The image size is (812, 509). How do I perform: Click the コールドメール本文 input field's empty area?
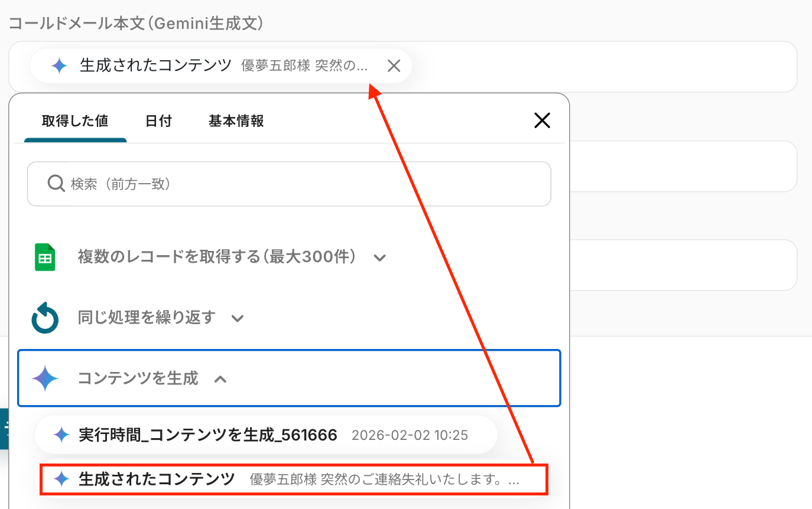pos(603,67)
